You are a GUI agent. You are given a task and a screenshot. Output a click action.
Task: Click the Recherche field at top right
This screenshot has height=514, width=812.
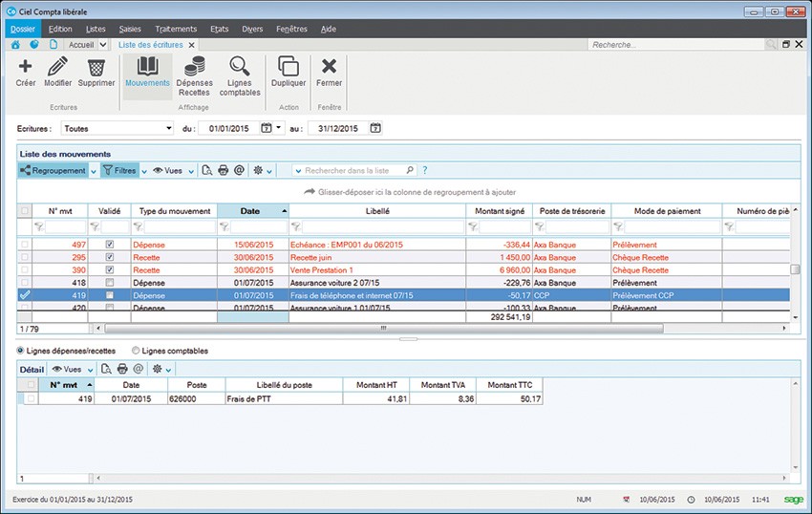point(676,45)
